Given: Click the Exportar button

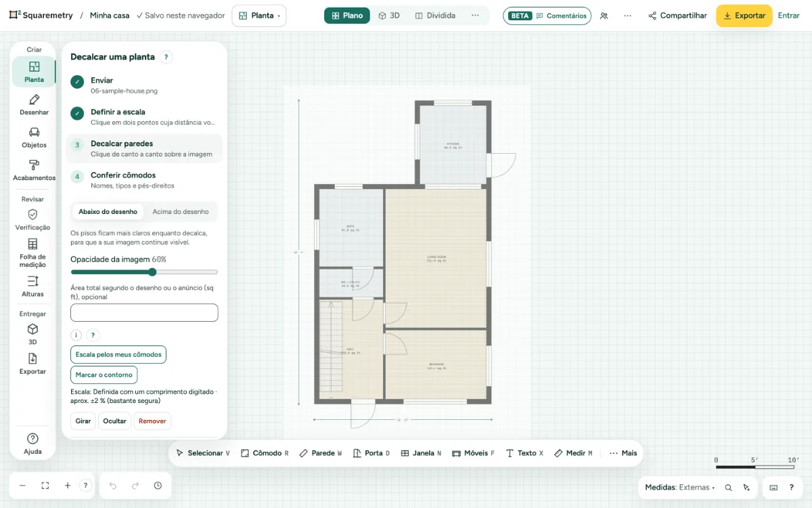Looking at the screenshot, I should 744,16.
